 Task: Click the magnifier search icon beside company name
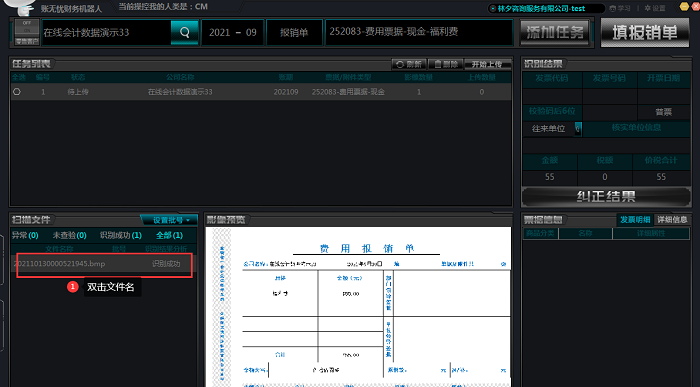coord(184,32)
